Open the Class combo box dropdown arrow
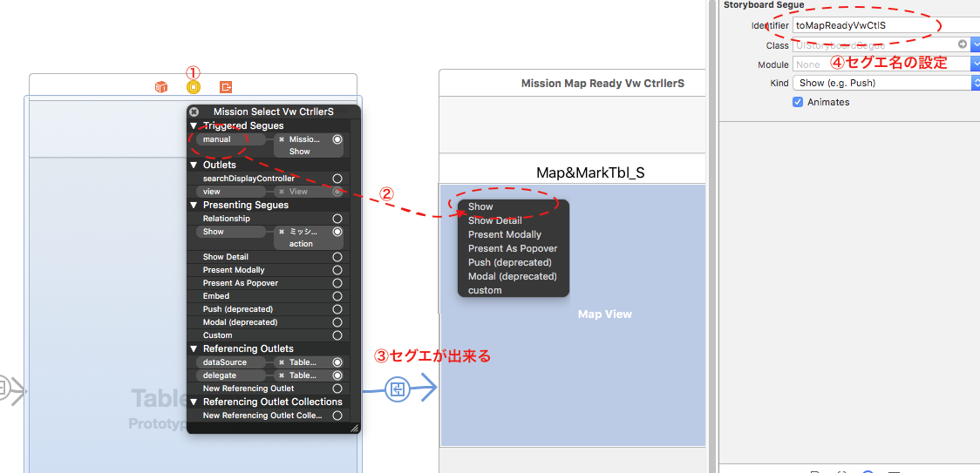 pos(975,44)
